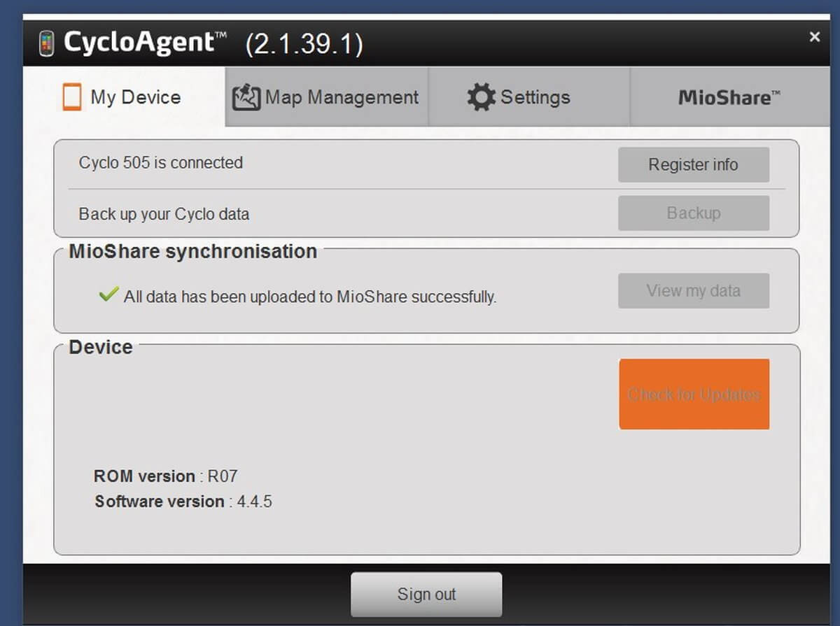The width and height of the screenshot is (840, 626).
Task: Click the orange Check for Updates button
Action: (x=694, y=394)
